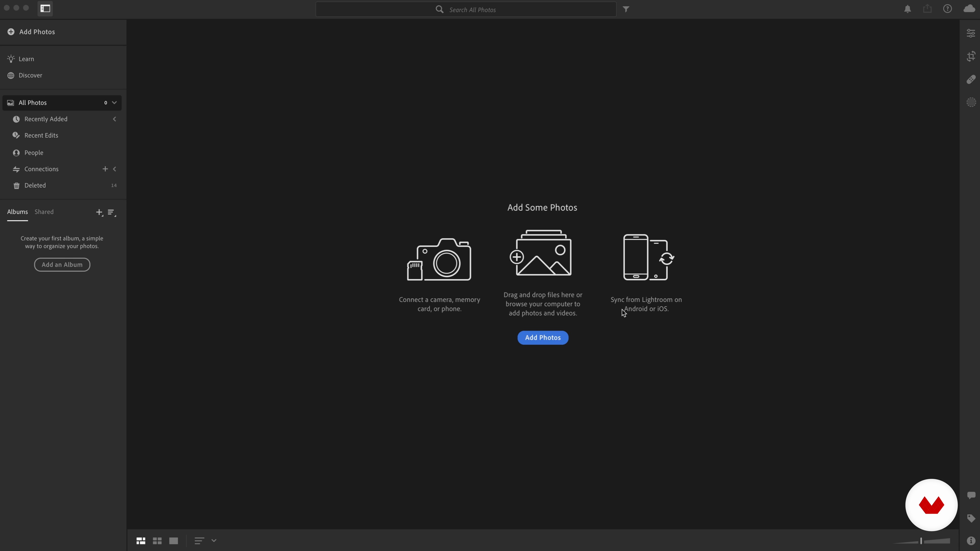Screen dimensions: 980x551
Task: Open the album sort options menu
Action: 112,212
